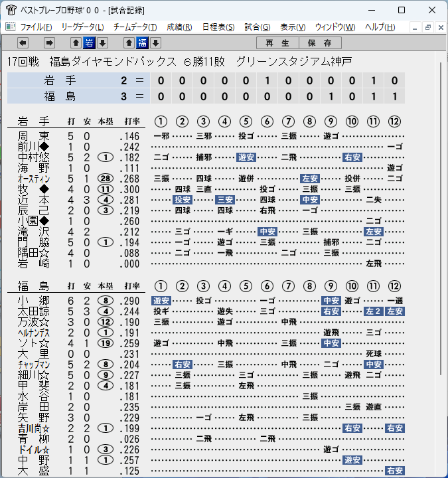Click inning ① header in 福島 table
This screenshot has width=448, height=478.
coord(161,286)
